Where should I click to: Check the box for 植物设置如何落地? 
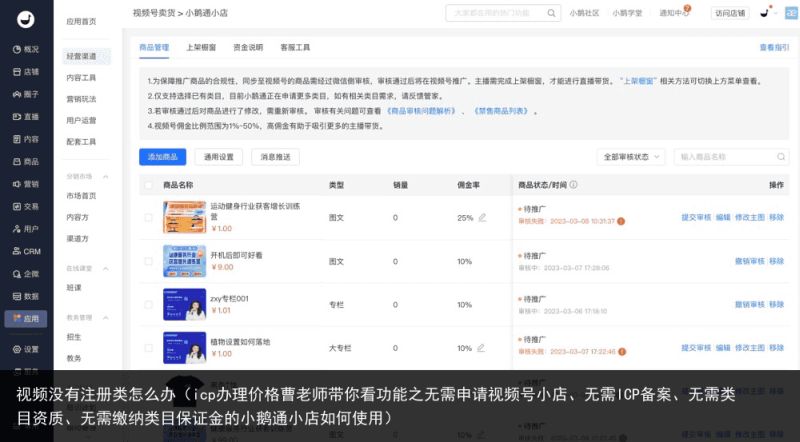(148, 348)
